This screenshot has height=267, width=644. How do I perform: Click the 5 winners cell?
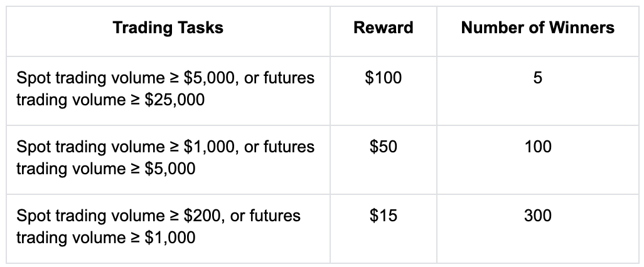click(x=537, y=78)
